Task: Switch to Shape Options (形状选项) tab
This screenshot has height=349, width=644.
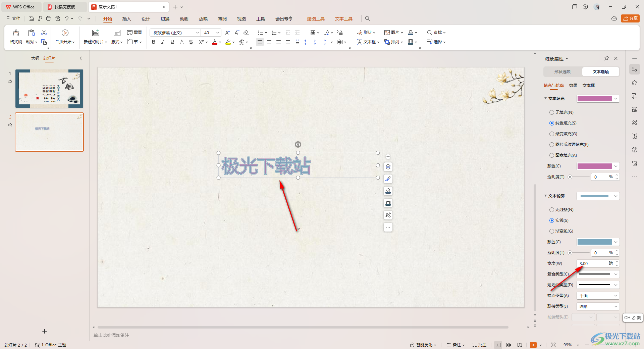Action: [562, 71]
